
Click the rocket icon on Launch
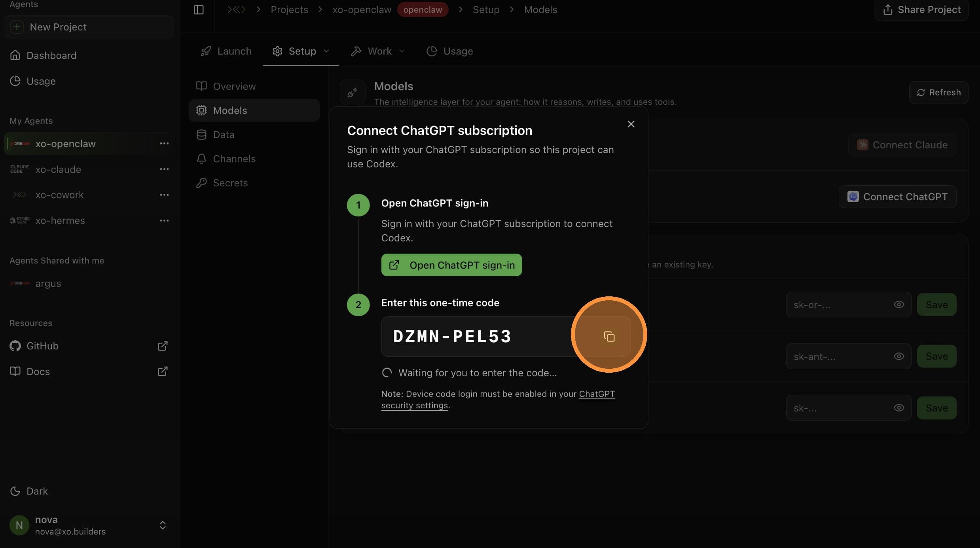pos(206,51)
